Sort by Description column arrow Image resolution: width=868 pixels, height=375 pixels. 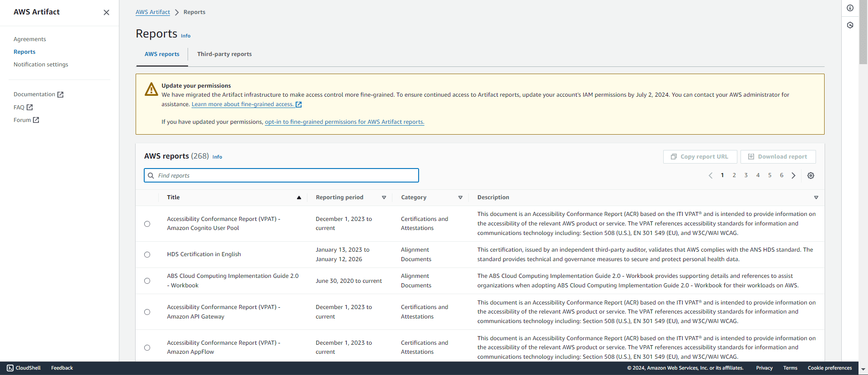tap(816, 197)
